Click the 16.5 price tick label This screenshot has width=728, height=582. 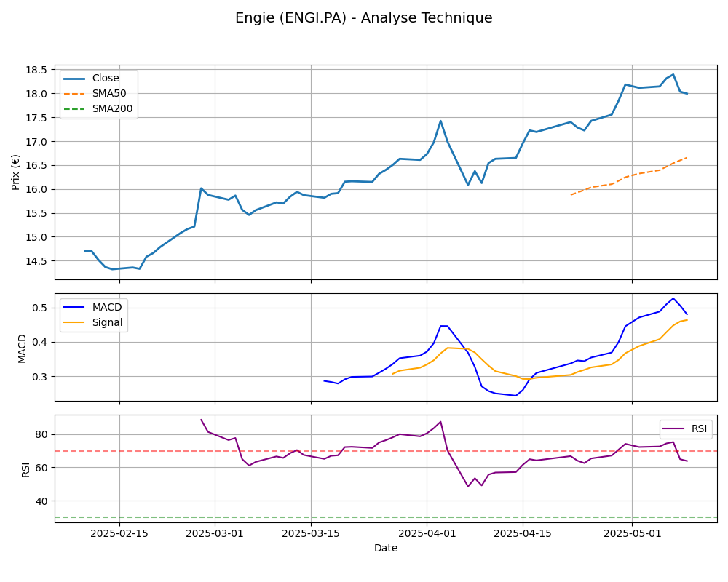[x=36, y=166]
